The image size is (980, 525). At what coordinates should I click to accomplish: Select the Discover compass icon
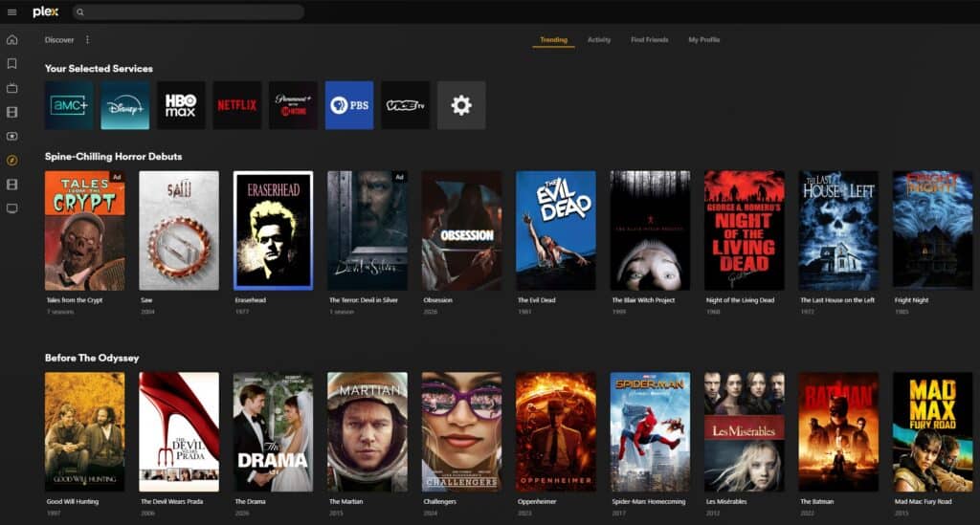11,161
